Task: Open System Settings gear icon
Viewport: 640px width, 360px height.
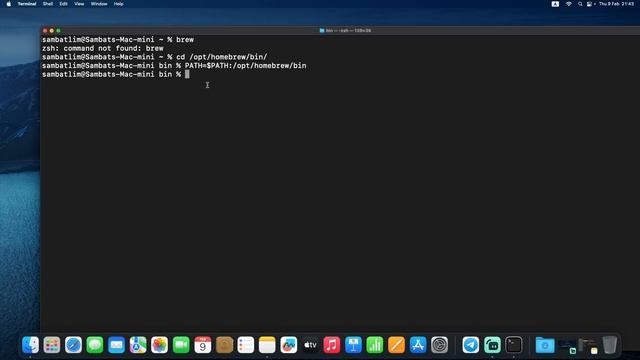Action: click(x=440, y=345)
